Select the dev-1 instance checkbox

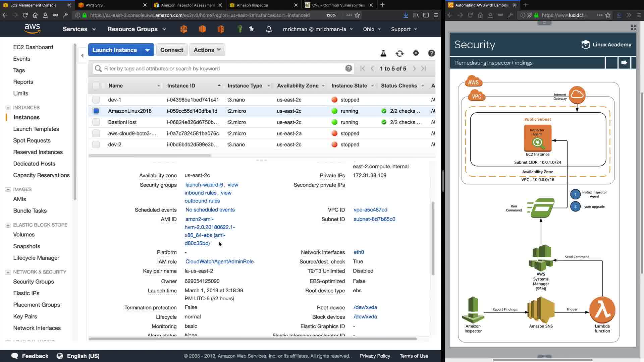[96, 100]
